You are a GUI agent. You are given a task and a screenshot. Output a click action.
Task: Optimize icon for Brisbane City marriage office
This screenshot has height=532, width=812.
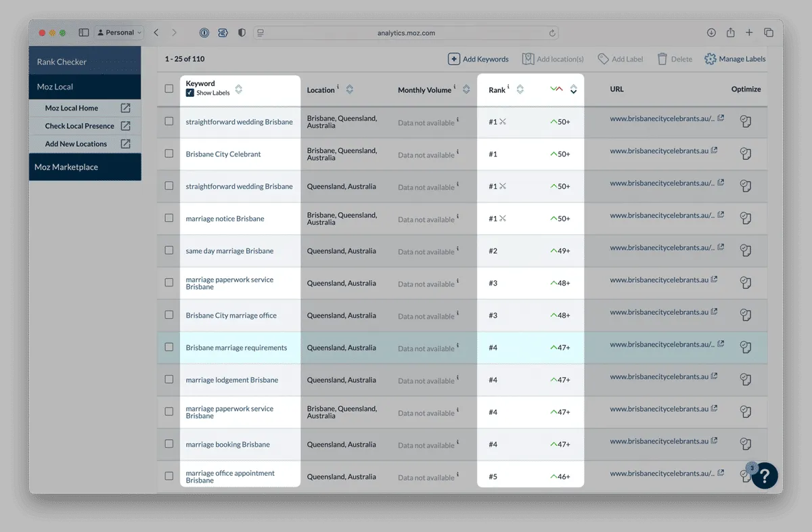(x=746, y=315)
